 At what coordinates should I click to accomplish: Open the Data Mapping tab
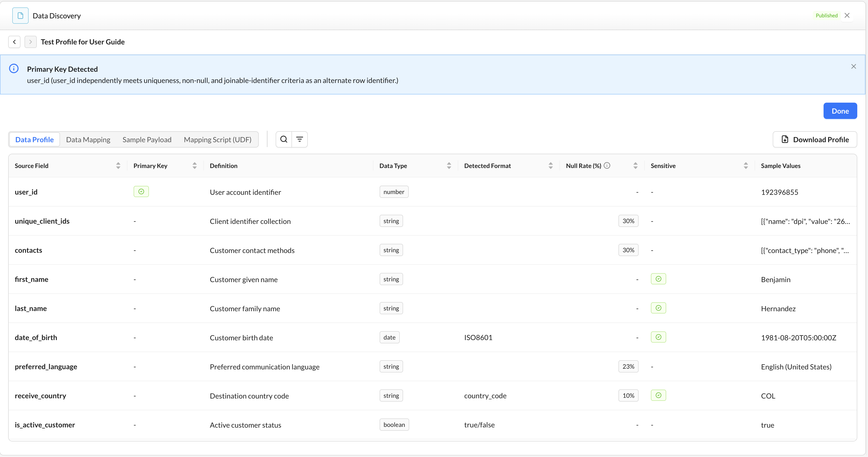coord(88,139)
